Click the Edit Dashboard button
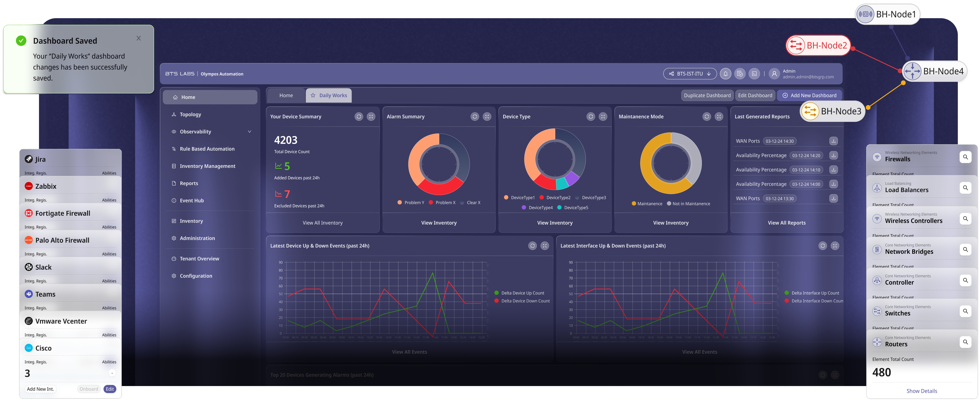 [755, 96]
